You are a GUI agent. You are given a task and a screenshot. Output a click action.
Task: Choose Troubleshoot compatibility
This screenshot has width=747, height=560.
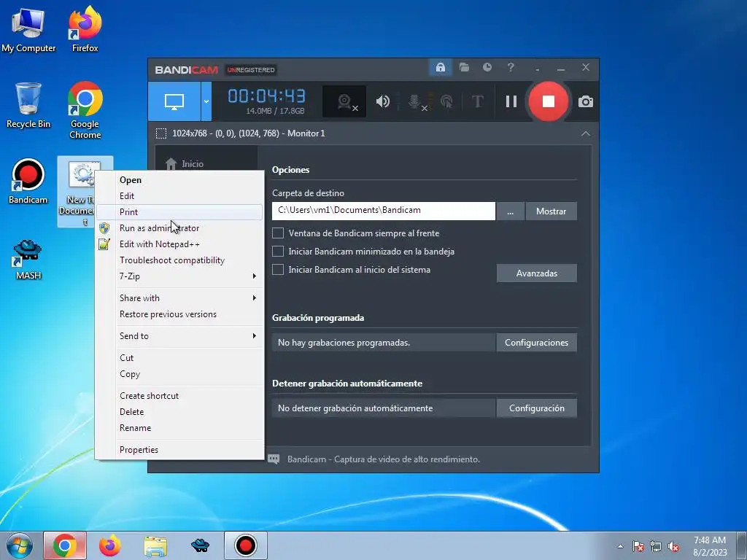pyautogui.click(x=179, y=260)
